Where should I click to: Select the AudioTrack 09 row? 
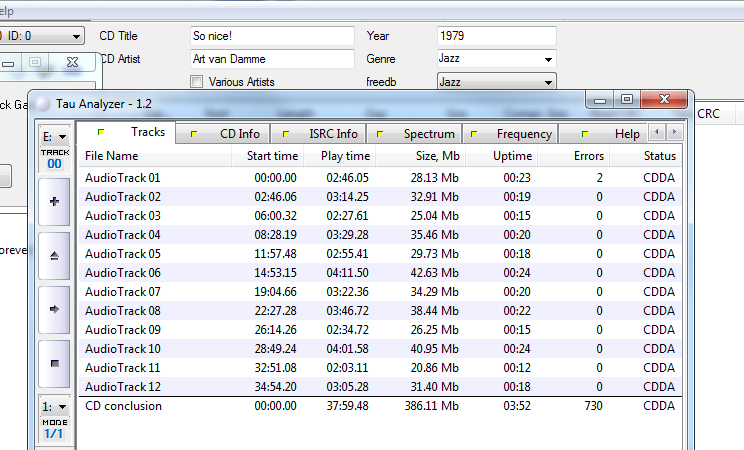(x=380, y=329)
